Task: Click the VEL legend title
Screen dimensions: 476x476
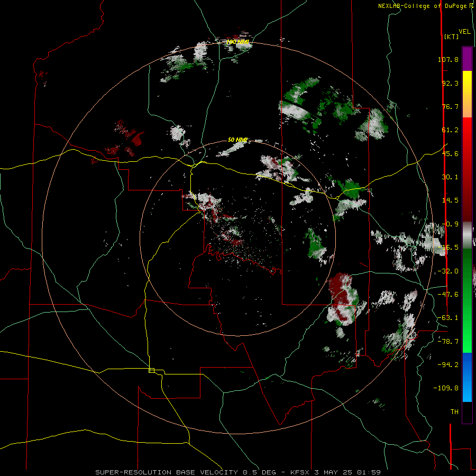Action: 464,32
